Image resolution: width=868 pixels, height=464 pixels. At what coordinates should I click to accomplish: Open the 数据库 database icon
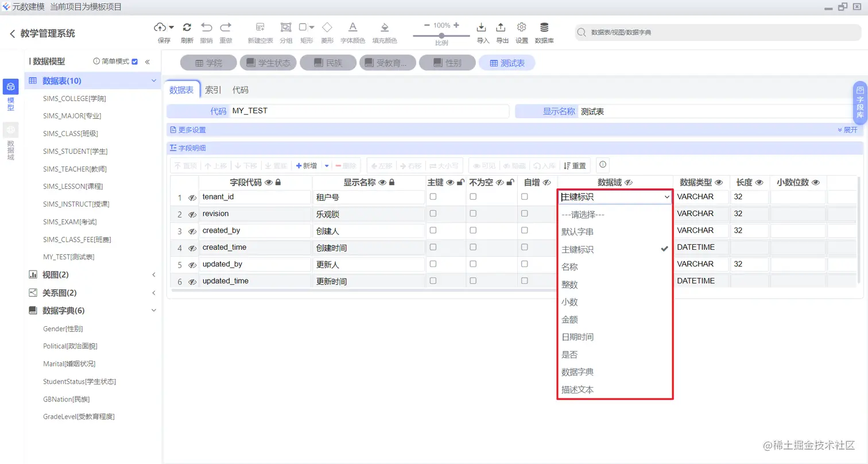pyautogui.click(x=544, y=27)
